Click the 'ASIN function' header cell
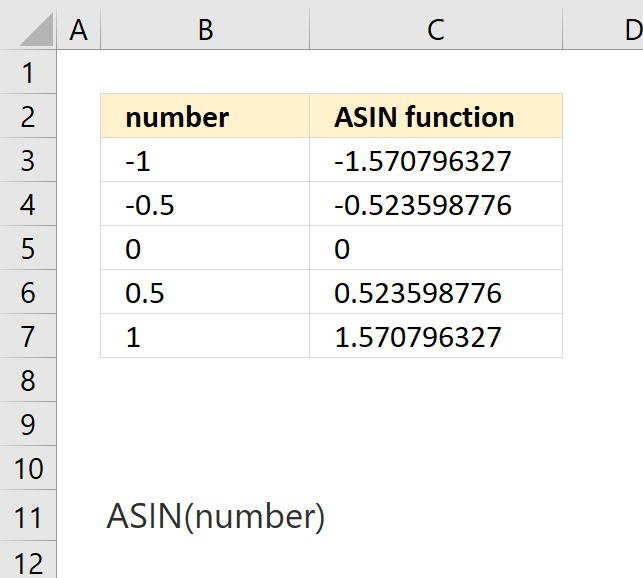643x578 pixels. tap(436, 116)
